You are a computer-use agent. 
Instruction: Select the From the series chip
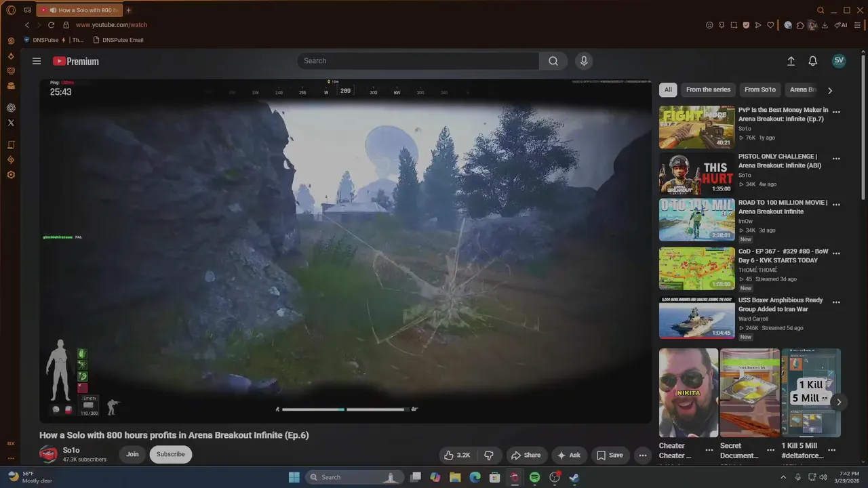pyautogui.click(x=708, y=89)
